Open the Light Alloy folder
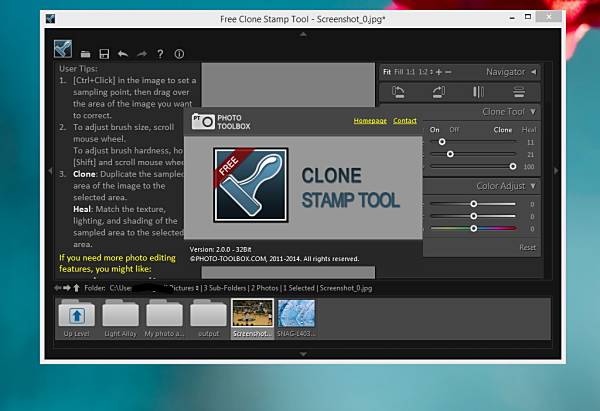This screenshot has height=411, width=600. (x=121, y=319)
